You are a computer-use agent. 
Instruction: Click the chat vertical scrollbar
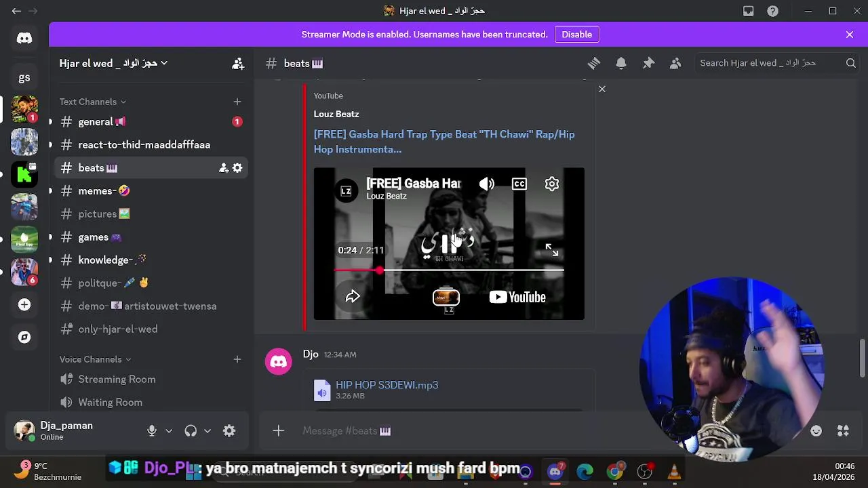tap(862, 357)
